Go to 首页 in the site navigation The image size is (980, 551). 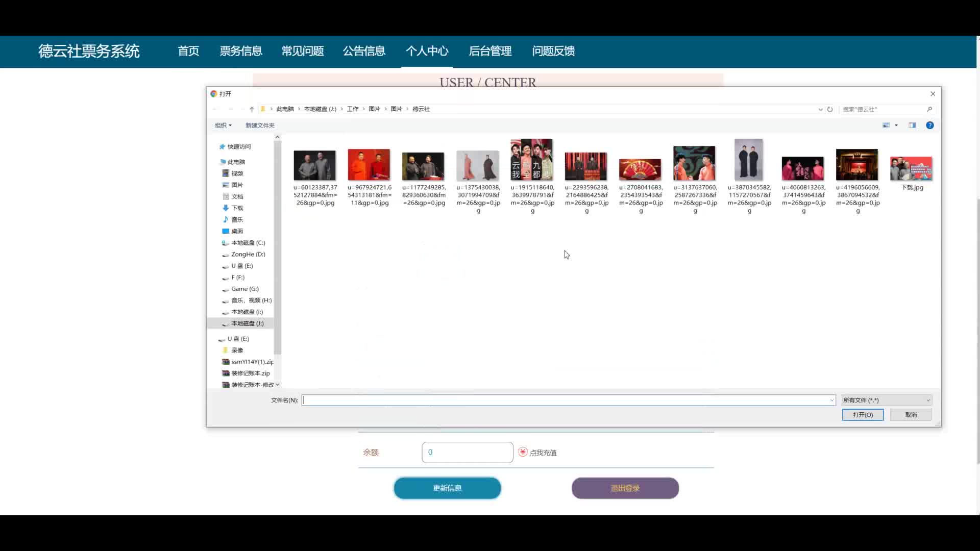tap(188, 51)
